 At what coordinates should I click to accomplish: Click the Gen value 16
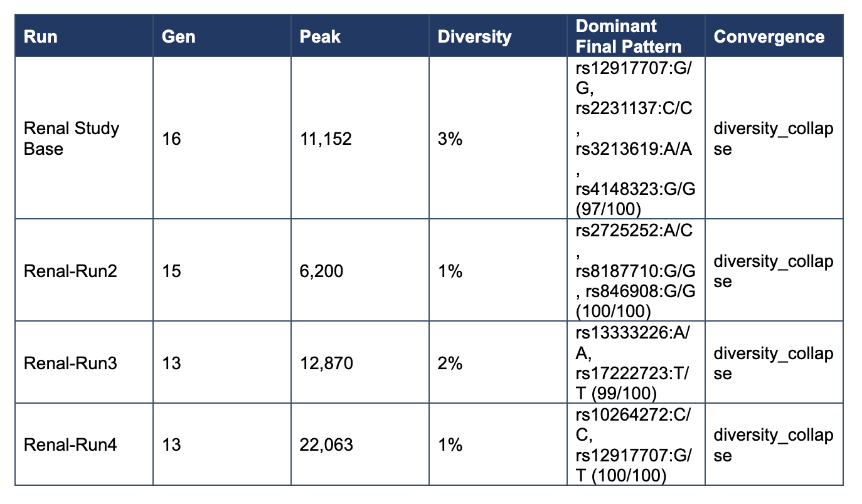[171, 139]
